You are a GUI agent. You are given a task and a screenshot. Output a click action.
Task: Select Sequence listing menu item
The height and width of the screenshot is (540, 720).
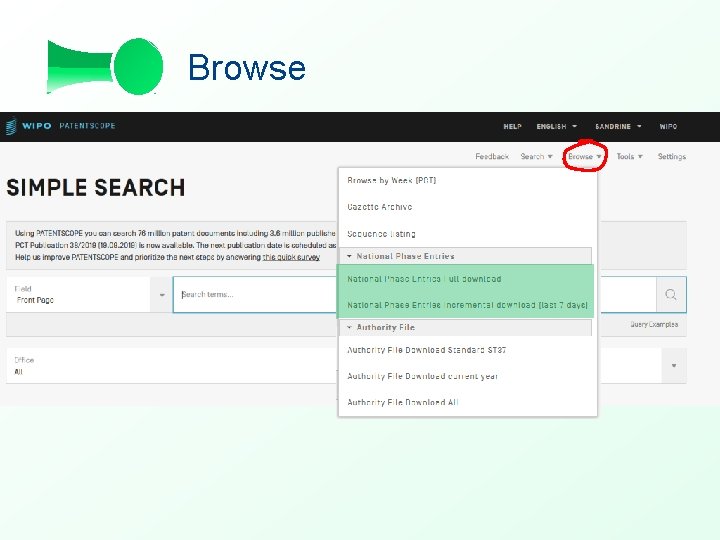click(x=381, y=234)
